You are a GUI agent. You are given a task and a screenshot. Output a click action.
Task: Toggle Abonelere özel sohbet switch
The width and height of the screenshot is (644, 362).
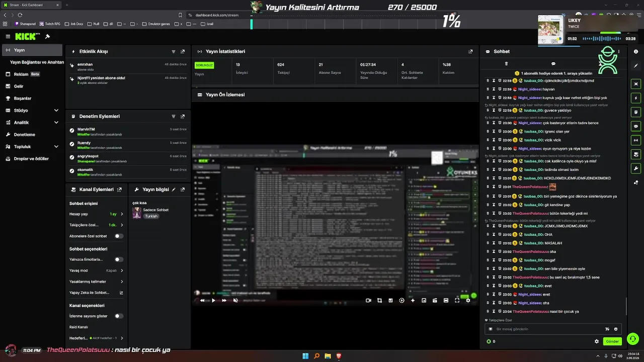[x=119, y=236]
